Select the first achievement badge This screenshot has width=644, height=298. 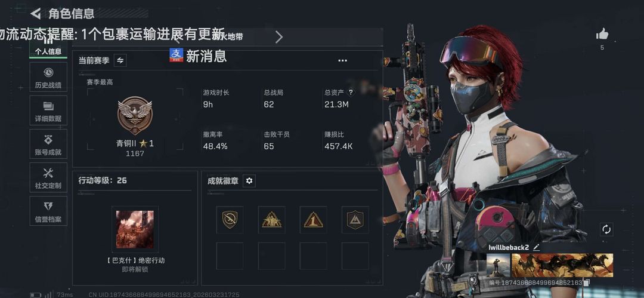pyautogui.click(x=230, y=220)
